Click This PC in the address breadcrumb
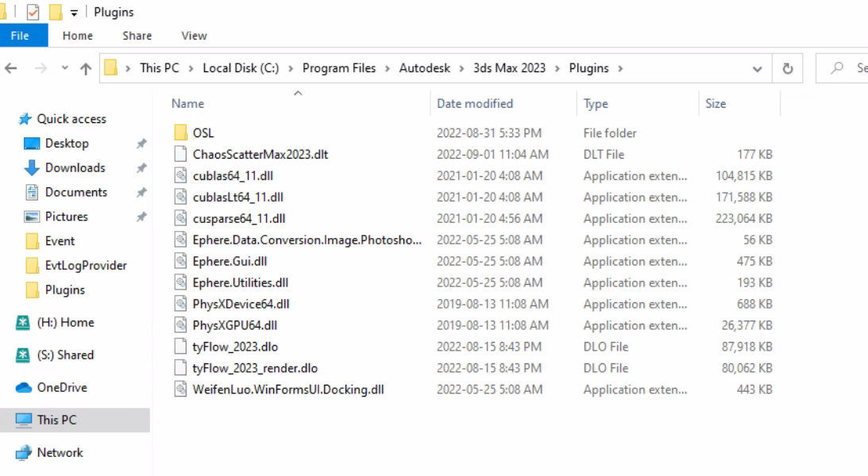868x476 pixels. pyautogui.click(x=160, y=68)
